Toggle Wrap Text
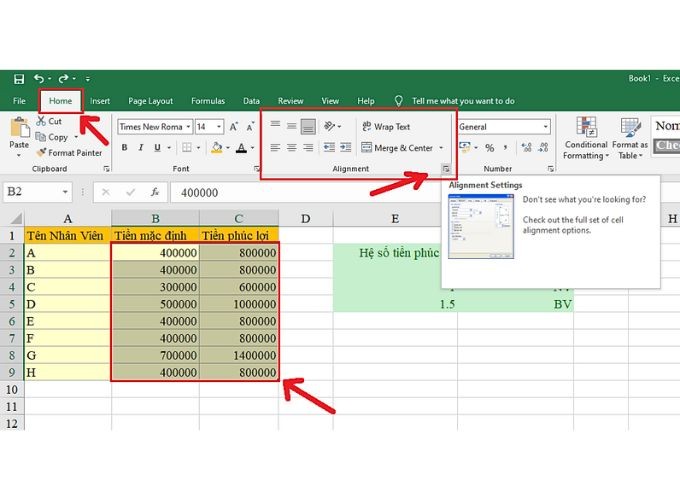The image size is (680, 500). click(386, 127)
